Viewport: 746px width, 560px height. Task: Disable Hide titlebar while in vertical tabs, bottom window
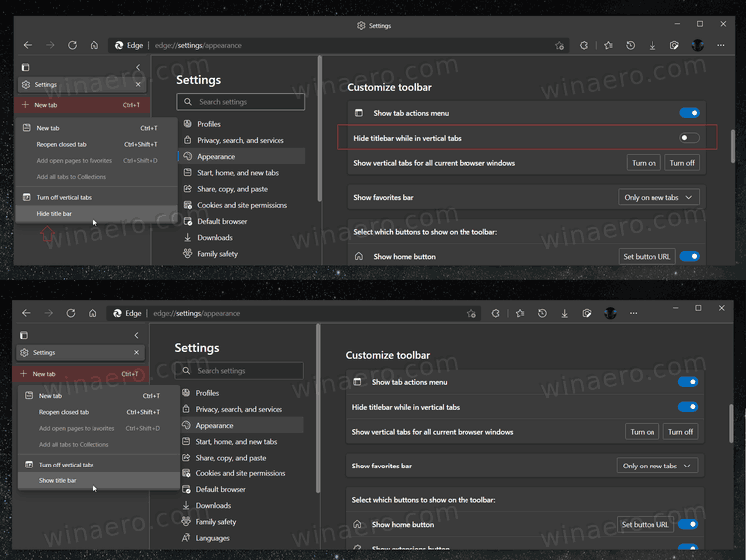coord(688,406)
